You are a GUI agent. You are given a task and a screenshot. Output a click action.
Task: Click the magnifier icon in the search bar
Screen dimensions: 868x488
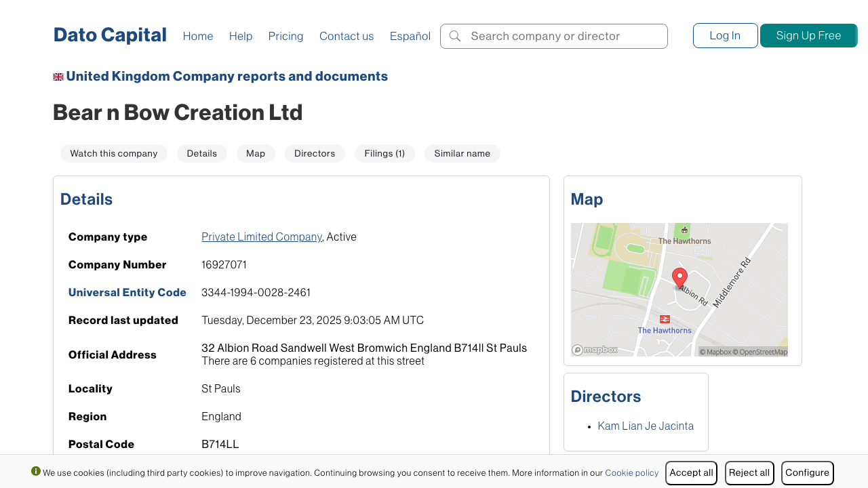click(x=455, y=36)
